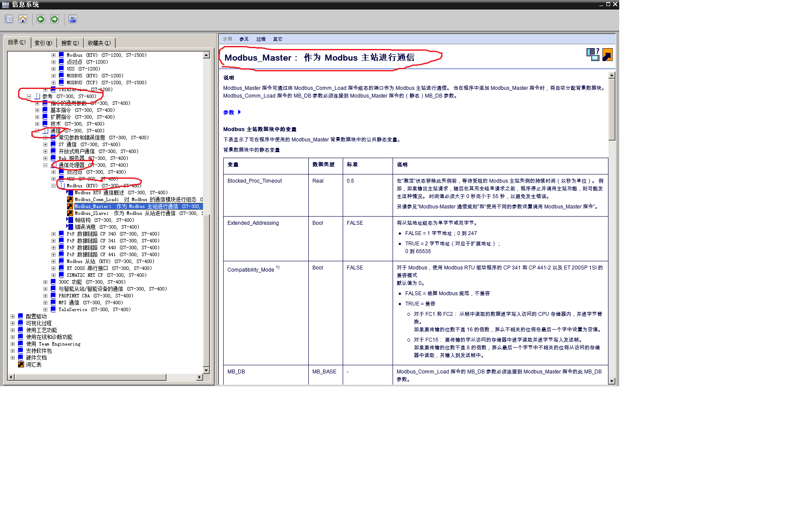Click the book icon beside 基本指令
This screenshot has height=532, width=811.
click(45, 110)
